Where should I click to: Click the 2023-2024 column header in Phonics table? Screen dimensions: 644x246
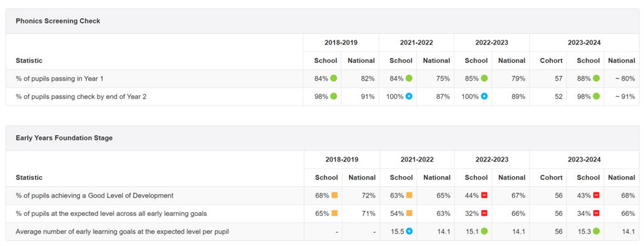[x=584, y=42]
